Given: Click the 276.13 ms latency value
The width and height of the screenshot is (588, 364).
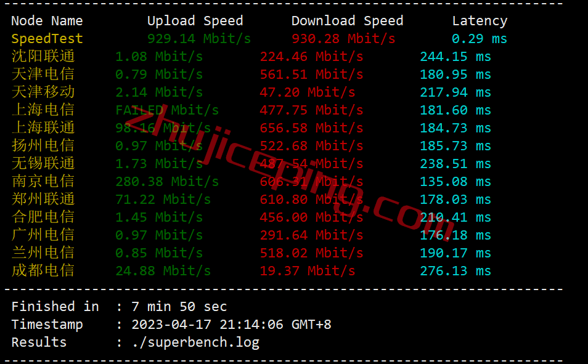Looking at the screenshot, I should click(455, 270).
